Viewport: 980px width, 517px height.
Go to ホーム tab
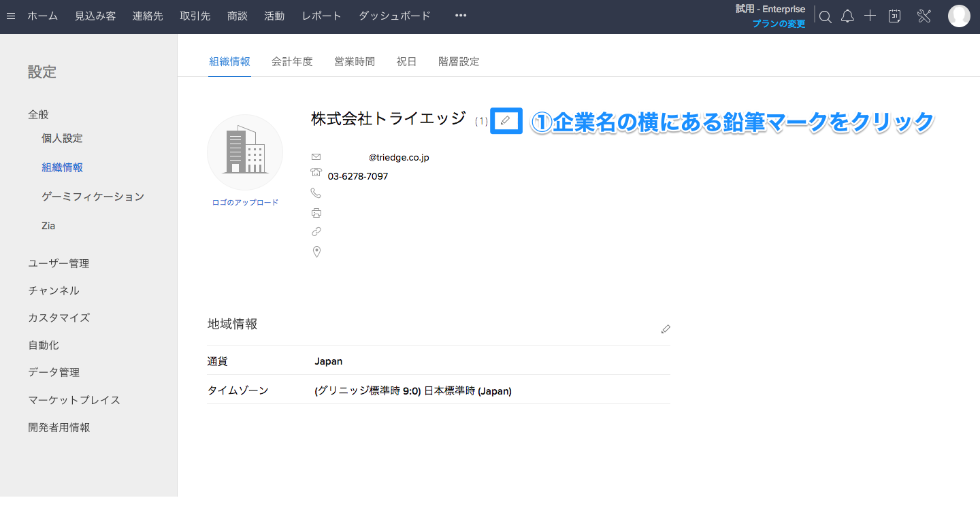pos(42,16)
